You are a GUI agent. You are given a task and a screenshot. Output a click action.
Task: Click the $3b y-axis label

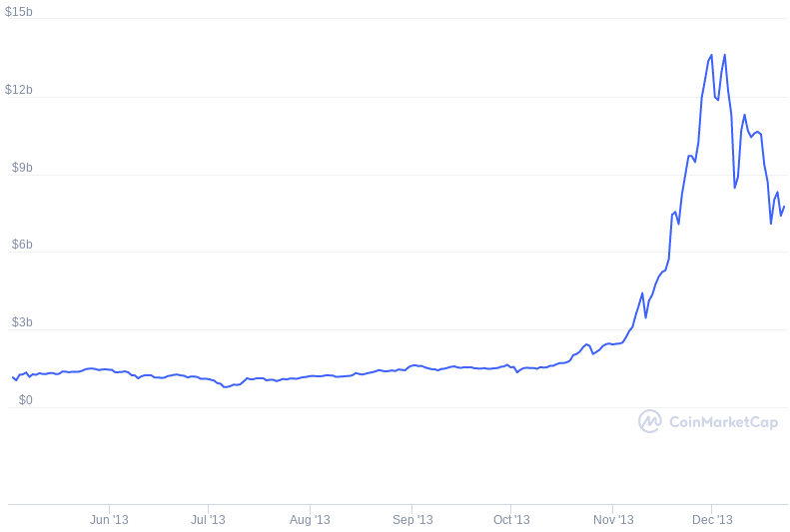pyautogui.click(x=22, y=323)
